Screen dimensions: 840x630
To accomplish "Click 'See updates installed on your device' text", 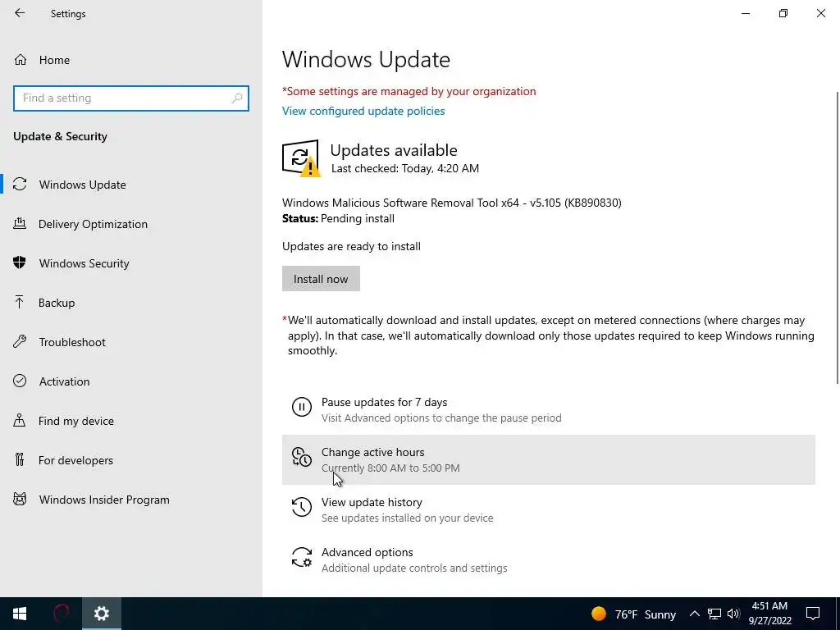I will click(x=407, y=518).
